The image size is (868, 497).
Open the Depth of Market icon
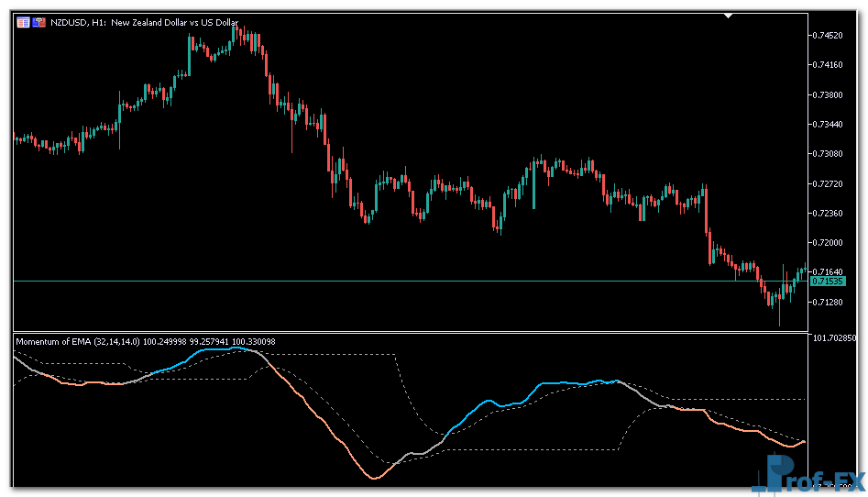(23, 22)
